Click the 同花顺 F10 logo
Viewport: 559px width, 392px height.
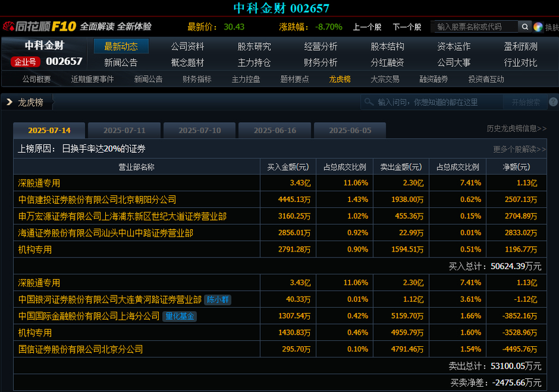39,27
